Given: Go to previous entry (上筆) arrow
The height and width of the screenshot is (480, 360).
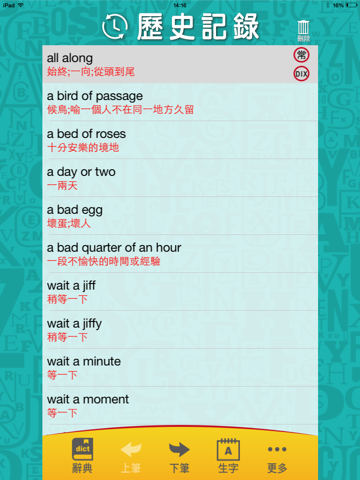Looking at the screenshot, I should click(131, 457).
